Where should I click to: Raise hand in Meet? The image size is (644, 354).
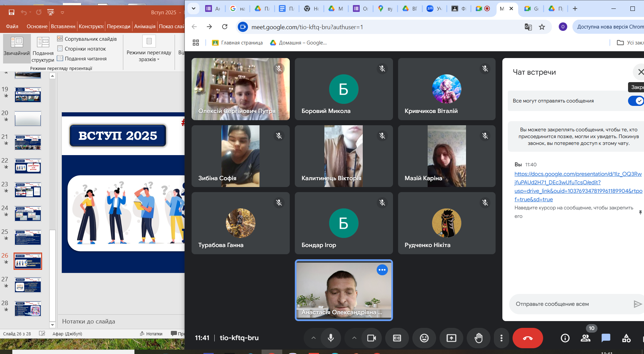(479, 338)
